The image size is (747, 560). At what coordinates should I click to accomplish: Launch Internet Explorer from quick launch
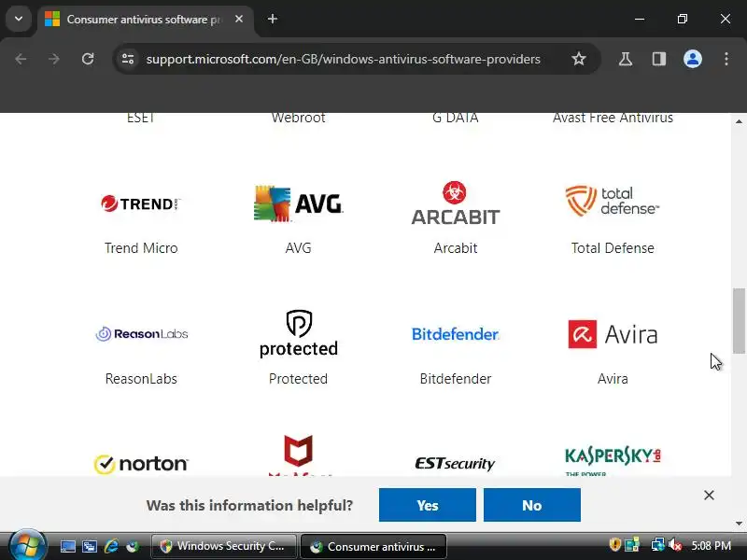click(111, 546)
